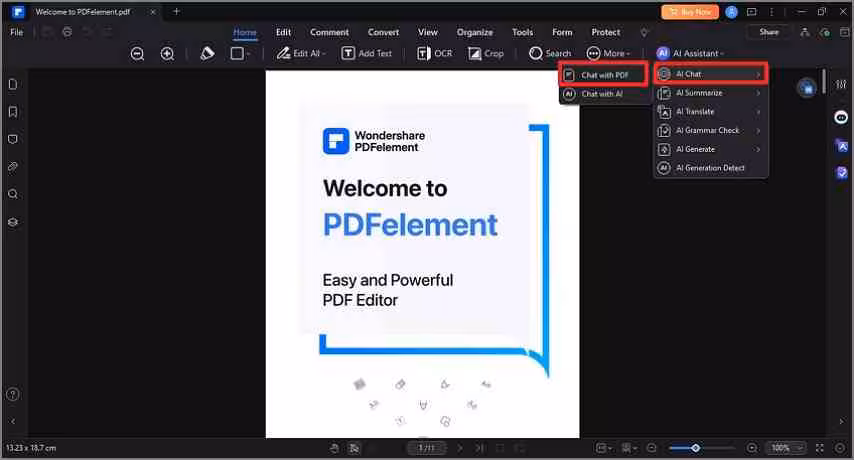Select AI Chat menu item
Viewport: 854px width, 460px height.
click(x=711, y=74)
